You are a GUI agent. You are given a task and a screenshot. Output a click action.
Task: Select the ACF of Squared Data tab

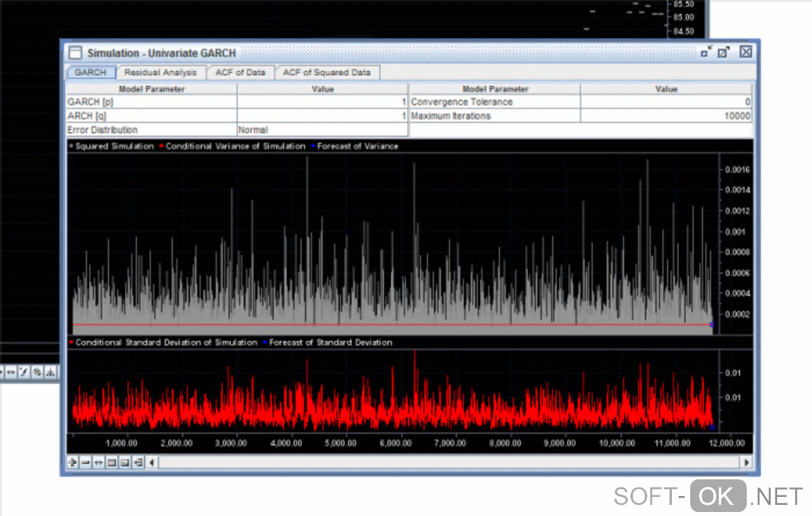tap(327, 72)
